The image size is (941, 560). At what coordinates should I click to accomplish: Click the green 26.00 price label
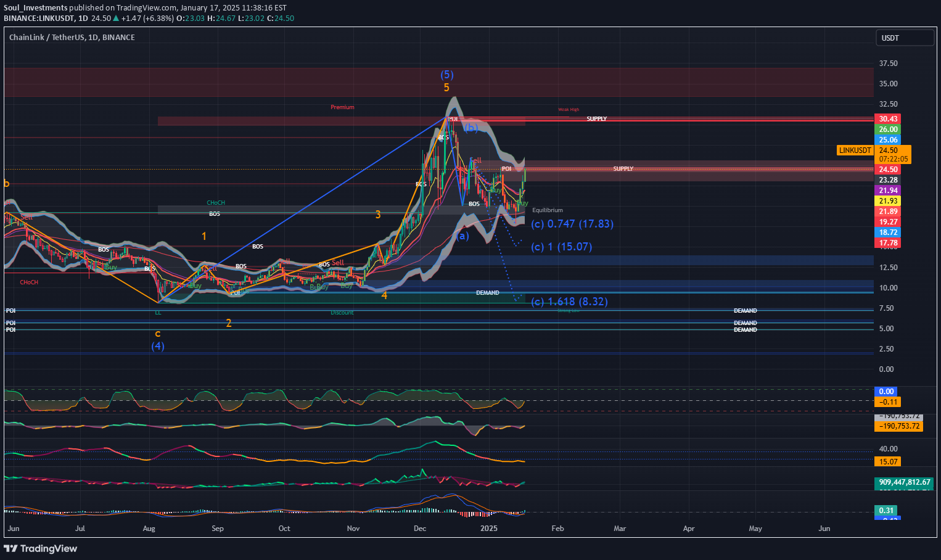[x=888, y=130]
